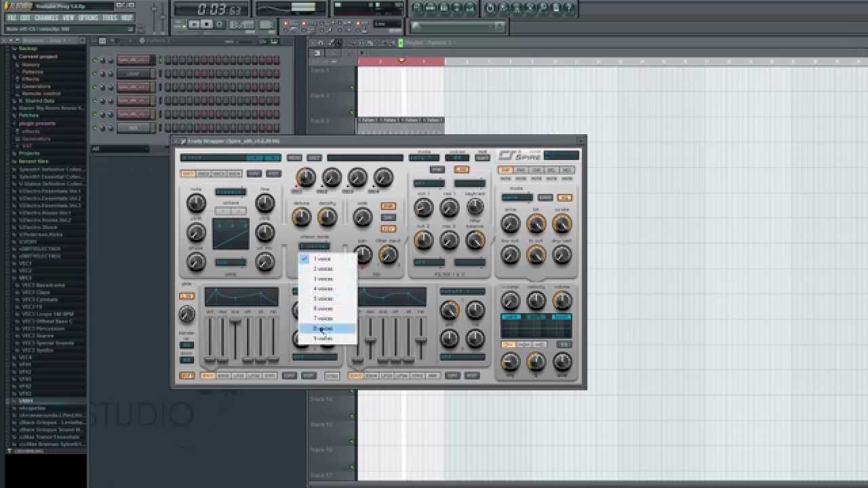Image resolution: width=868 pixels, height=488 pixels.
Task: Adjust the Spire detune knob
Action: tap(302, 217)
